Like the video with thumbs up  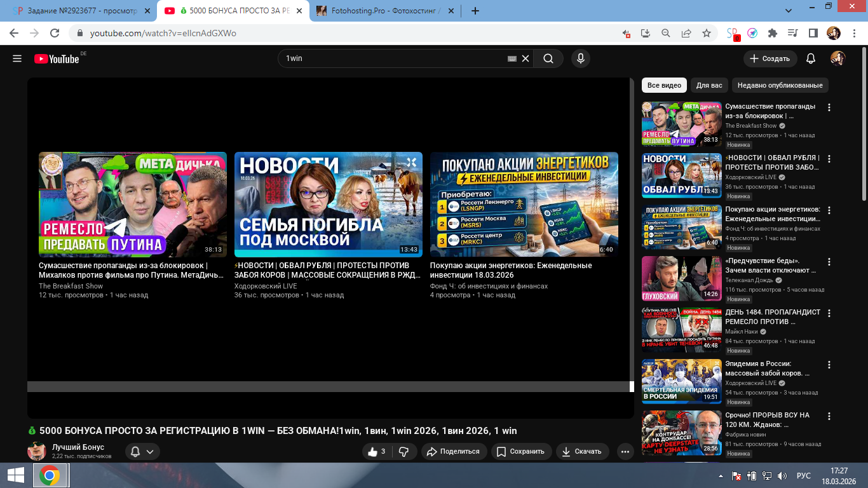tap(376, 452)
